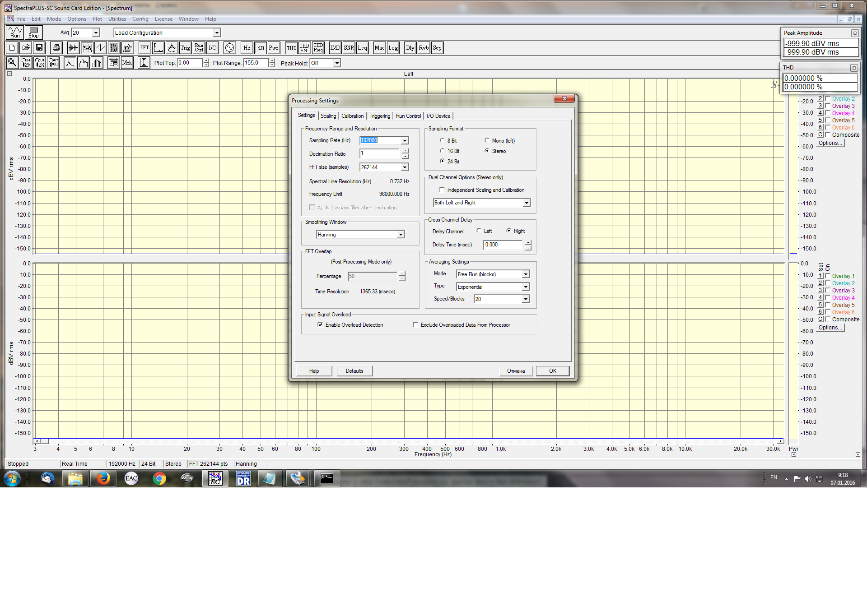This screenshot has height=616, width=867.
Task: Select the Spectrum view icon
Action: tap(87, 48)
